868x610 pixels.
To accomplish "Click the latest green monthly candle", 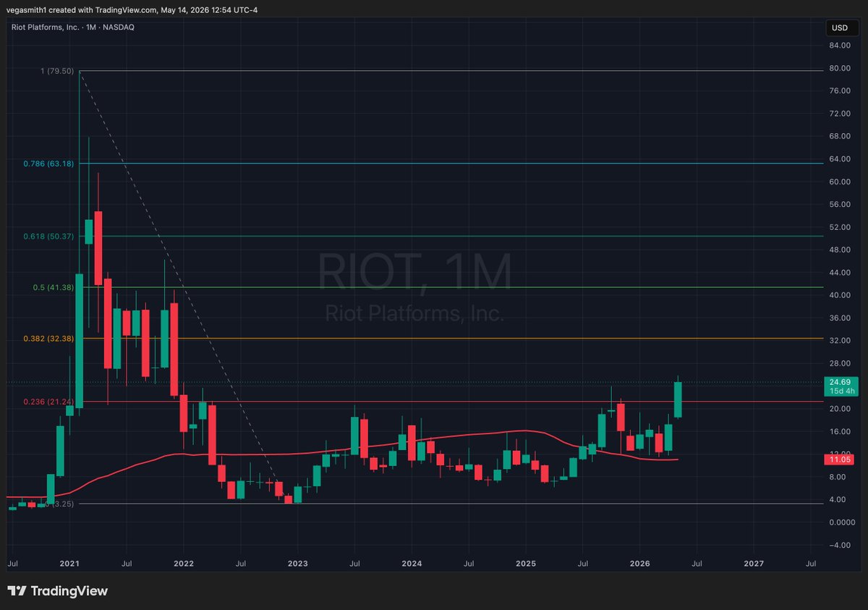I will coord(678,399).
